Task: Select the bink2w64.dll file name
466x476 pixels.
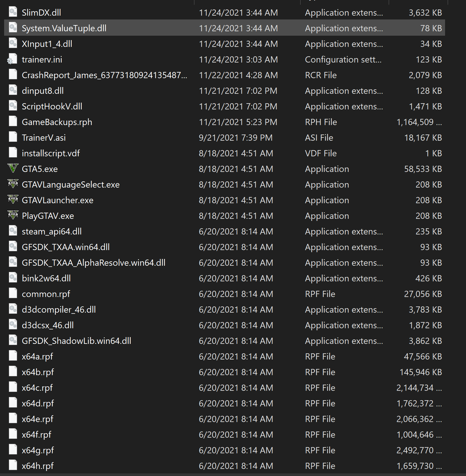Action: [x=46, y=278]
